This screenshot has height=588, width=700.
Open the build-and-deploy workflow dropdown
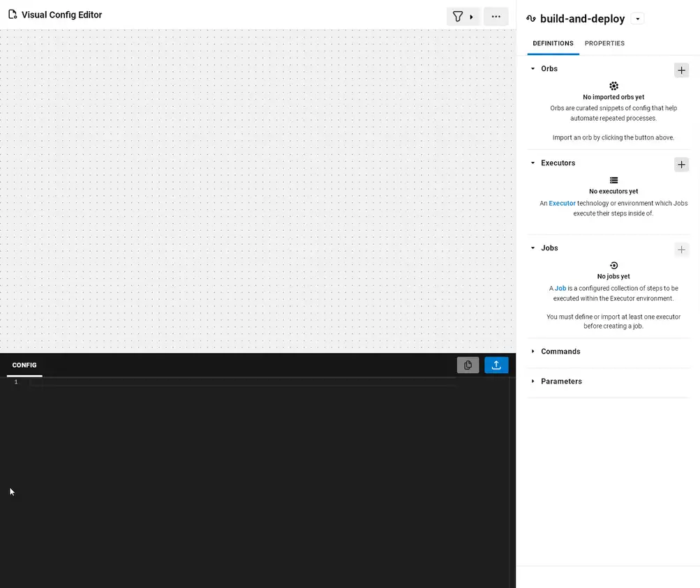[637, 19]
